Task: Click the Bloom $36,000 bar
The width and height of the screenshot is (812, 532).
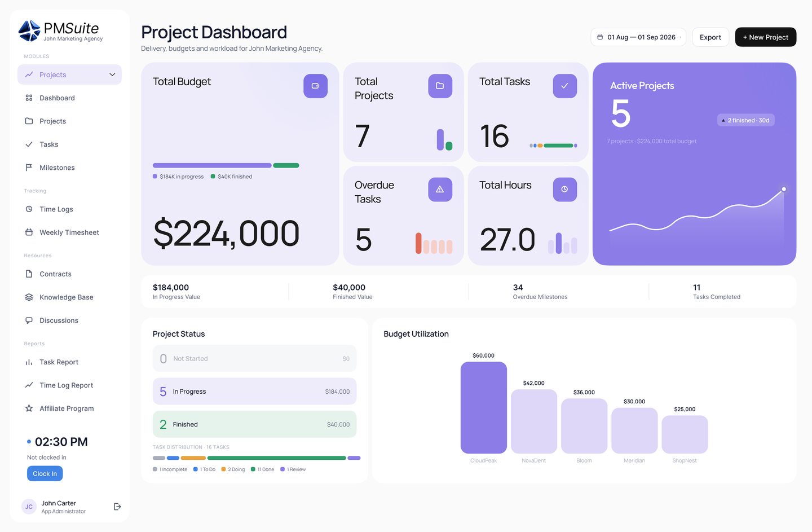Action: click(584, 426)
